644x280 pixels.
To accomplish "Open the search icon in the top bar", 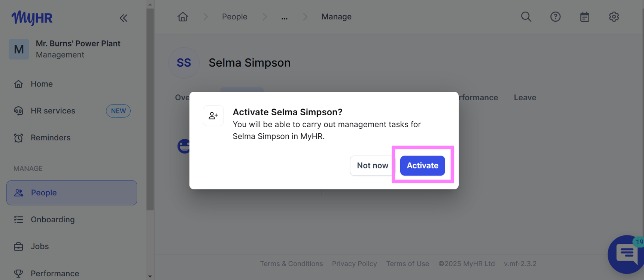I will click(x=526, y=16).
